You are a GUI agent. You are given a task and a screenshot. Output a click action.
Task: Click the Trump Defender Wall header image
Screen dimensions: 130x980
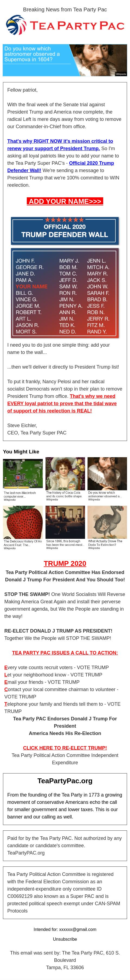(65, 231)
